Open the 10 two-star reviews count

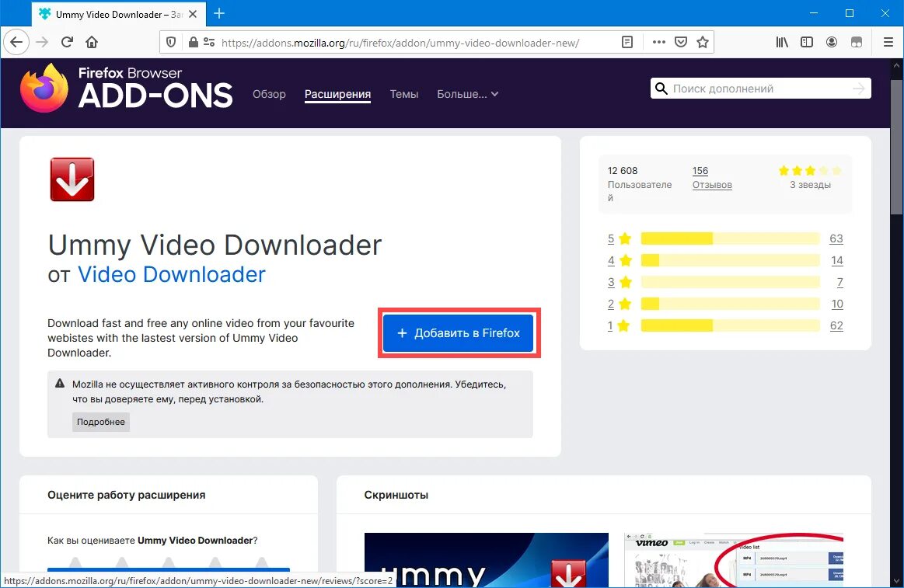[837, 304]
